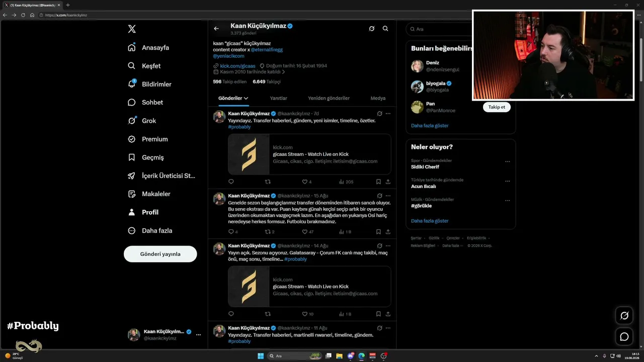
Task: Open more options for the 11 Ağu post
Action: pos(388,328)
